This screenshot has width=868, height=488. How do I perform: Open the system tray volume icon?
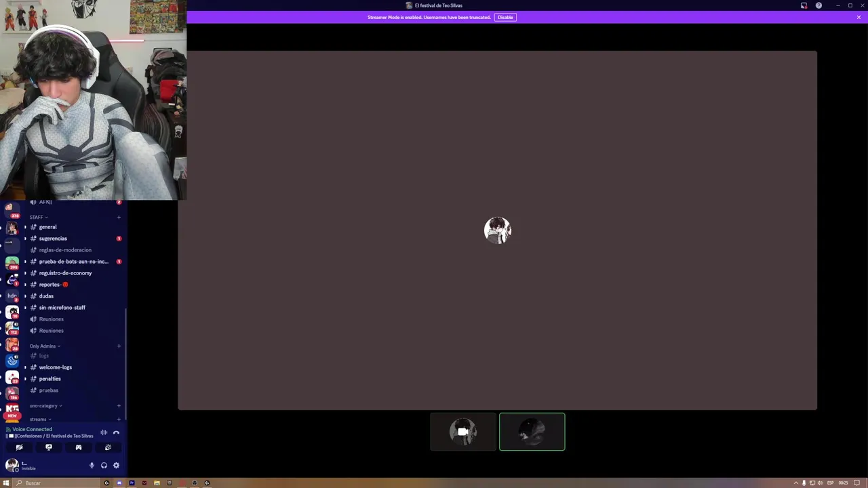coord(820,483)
